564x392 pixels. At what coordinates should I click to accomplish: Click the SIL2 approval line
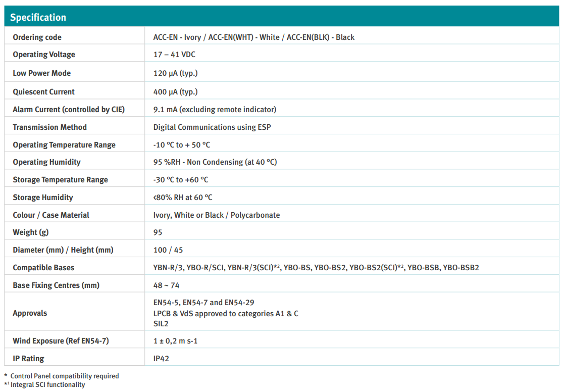click(x=161, y=323)
